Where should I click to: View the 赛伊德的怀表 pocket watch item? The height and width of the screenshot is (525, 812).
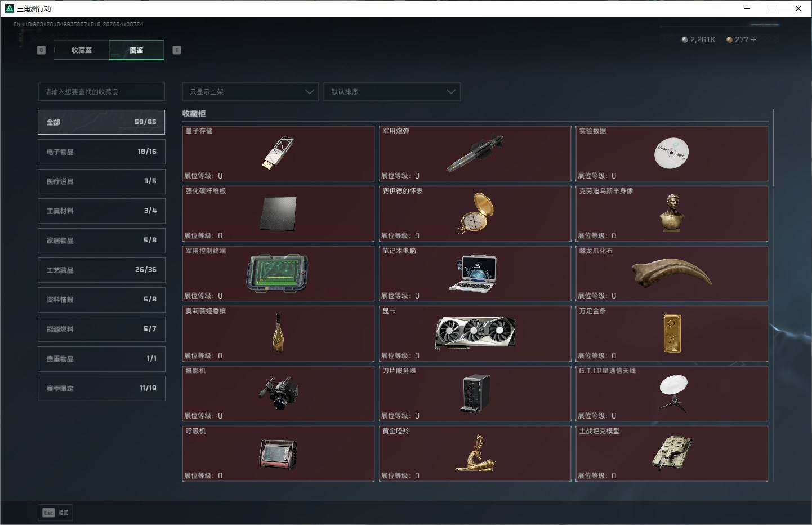tap(475, 213)
